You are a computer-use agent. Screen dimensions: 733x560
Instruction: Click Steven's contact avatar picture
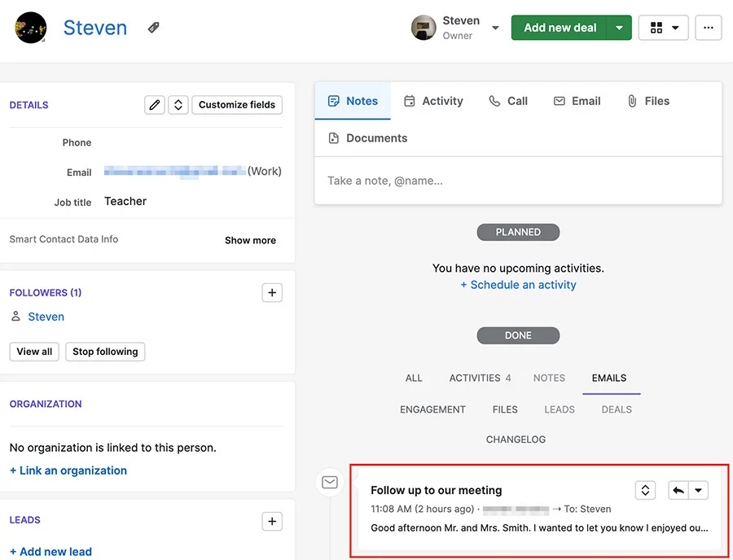pos(31,28)
